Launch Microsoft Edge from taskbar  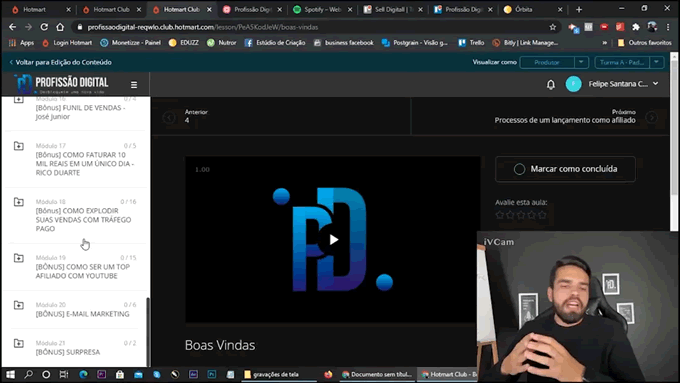(83, 374)
